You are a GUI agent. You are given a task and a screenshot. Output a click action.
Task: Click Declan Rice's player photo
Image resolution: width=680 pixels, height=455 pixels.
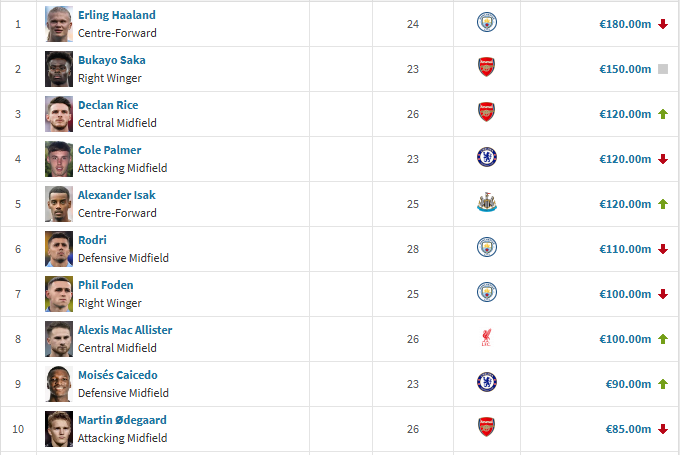tap(59, 114)
